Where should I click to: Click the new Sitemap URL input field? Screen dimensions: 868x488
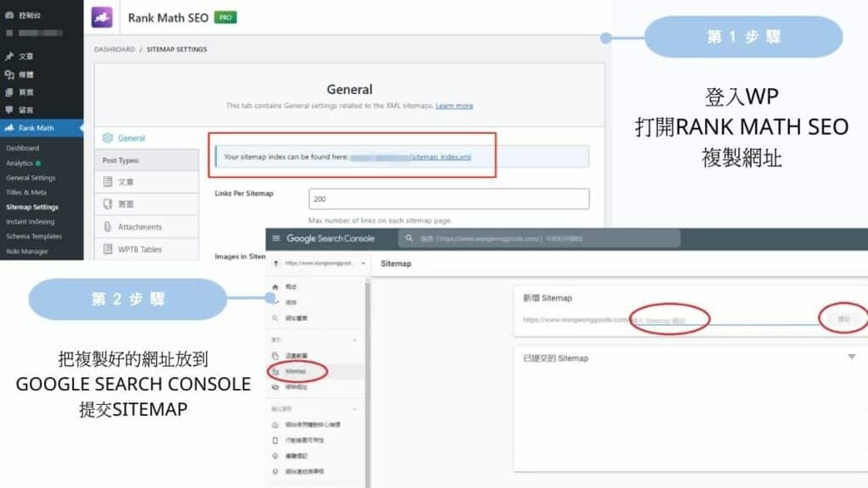(x=726, y=319)
